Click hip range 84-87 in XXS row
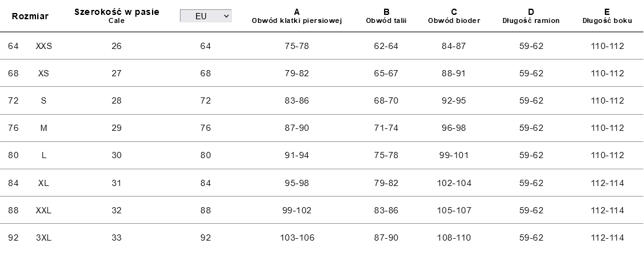Image resolution: width=644 pixels, height=253 pixels. pyautogui.click(x=454, y=46)
